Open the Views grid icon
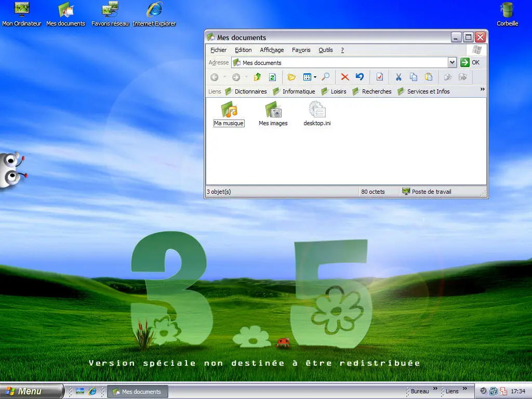The height and width of the screenshot is (399, 532). 307,77
